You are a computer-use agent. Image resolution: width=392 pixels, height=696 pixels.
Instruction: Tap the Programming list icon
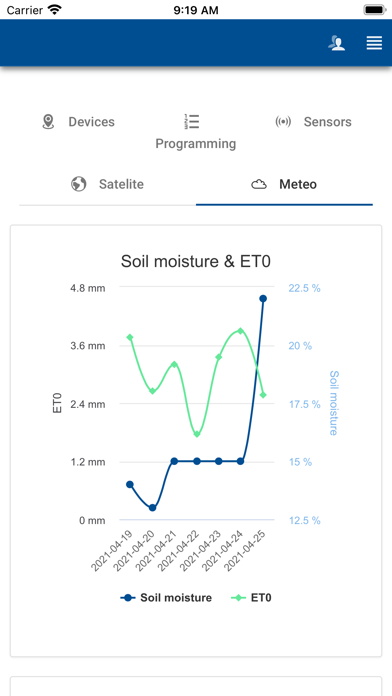click(192, 121)
